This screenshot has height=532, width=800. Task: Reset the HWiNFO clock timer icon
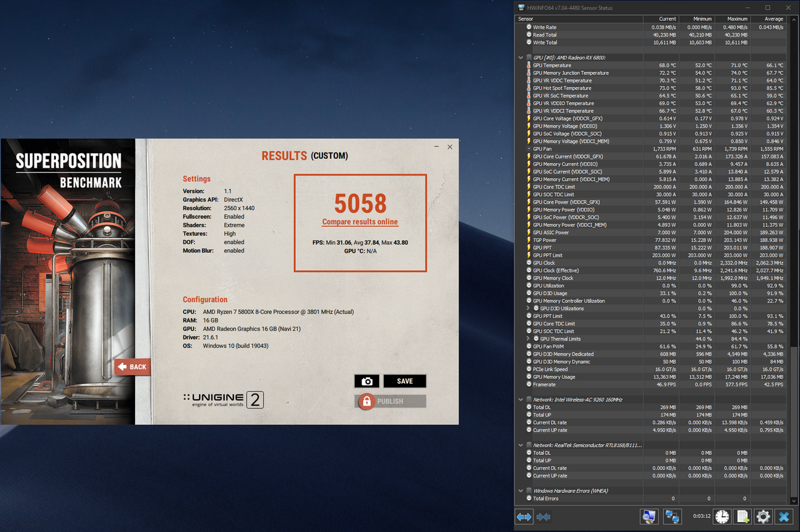pyautogui.click(x=722, y=517)
